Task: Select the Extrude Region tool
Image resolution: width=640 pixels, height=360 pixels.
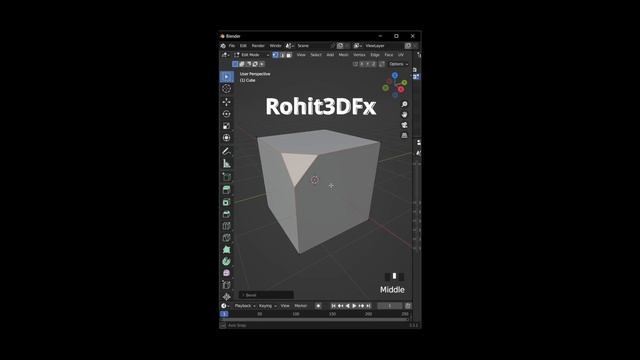Action: point(227,190)
